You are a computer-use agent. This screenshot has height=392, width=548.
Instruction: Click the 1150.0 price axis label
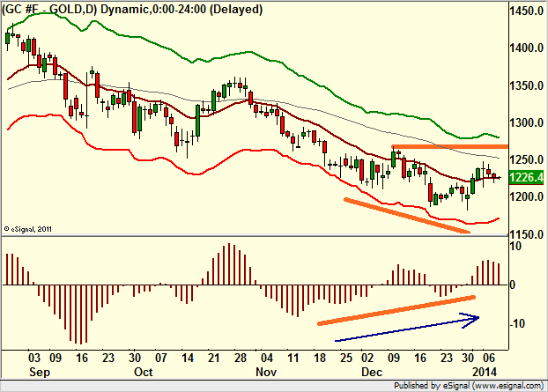(526, 234)
